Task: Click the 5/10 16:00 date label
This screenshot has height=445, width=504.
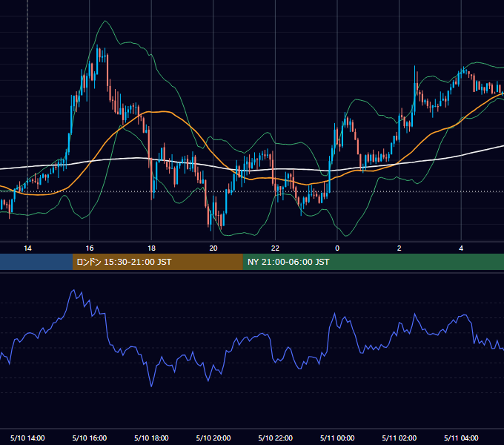Action: click(x=90, y=438)
